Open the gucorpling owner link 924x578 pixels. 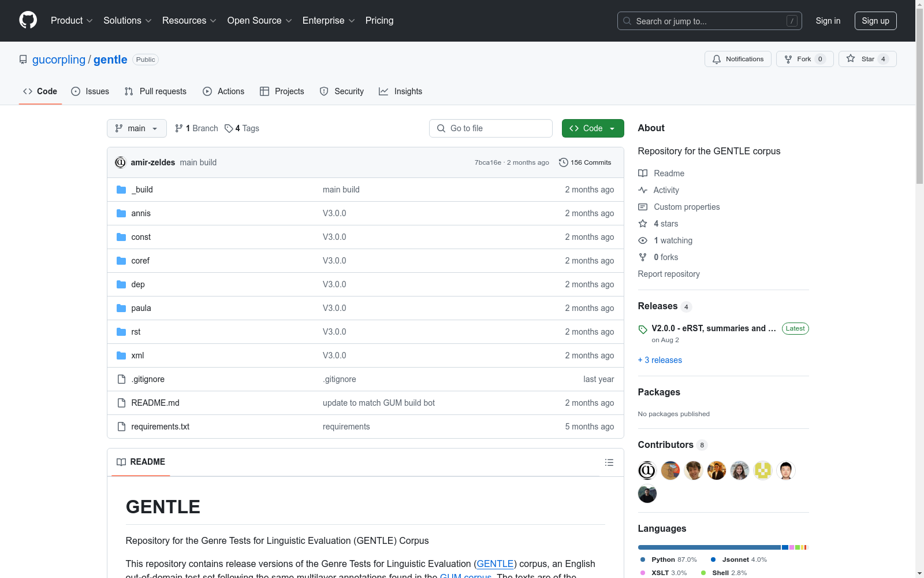click(x=59, y=60)
